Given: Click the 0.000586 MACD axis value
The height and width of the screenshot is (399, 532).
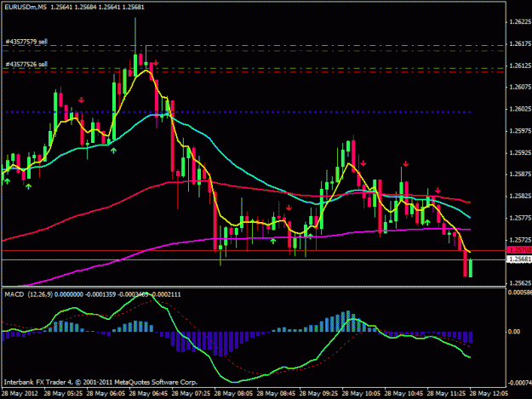Looking at the screenshot, I should coord(520,292).
